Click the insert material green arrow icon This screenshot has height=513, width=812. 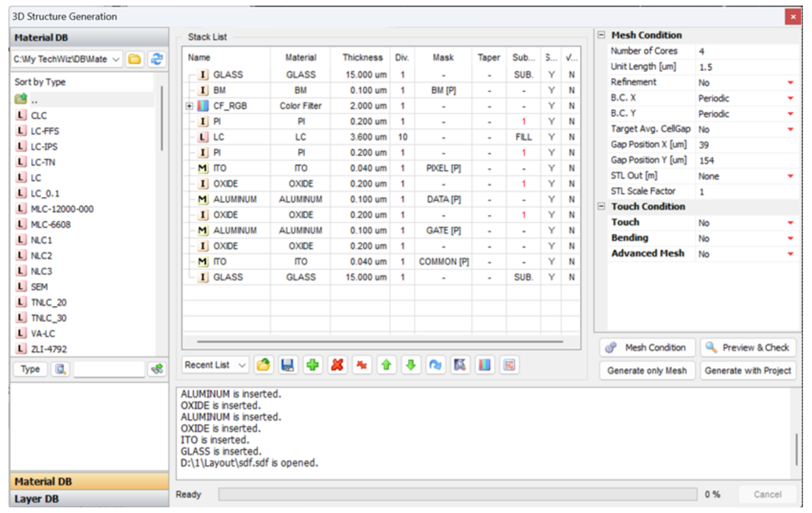pyautogui.click(x=156, y=369)
